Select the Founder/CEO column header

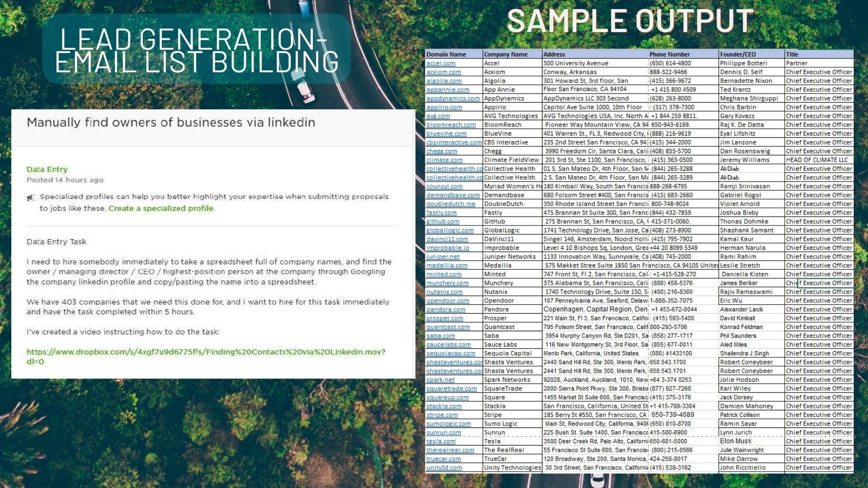(737, 54)
